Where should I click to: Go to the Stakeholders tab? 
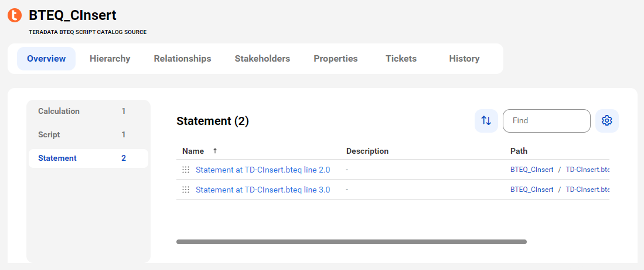[x=263, y=59]
